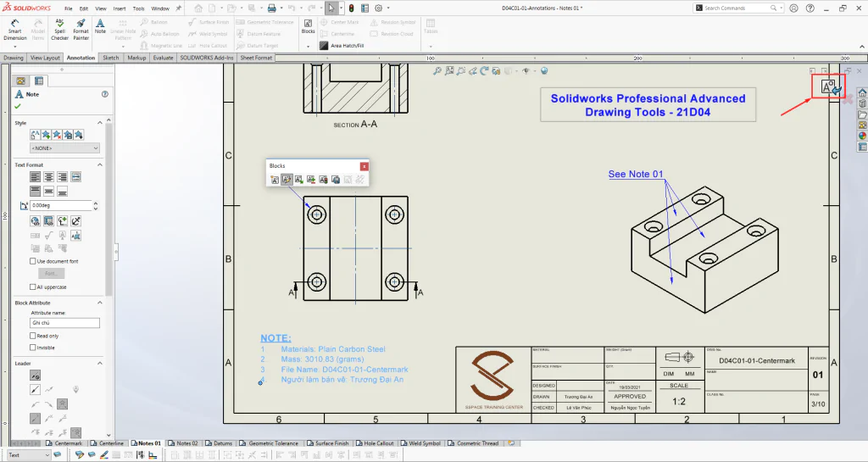Click first icon in Blocks floating toolbar
The width and height of the screenshot is (868, 462).
coord(274,179)
